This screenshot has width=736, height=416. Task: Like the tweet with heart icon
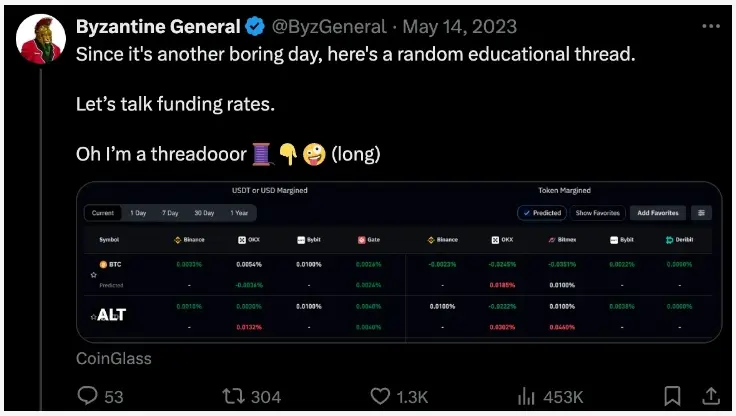[x=377, y=396]
